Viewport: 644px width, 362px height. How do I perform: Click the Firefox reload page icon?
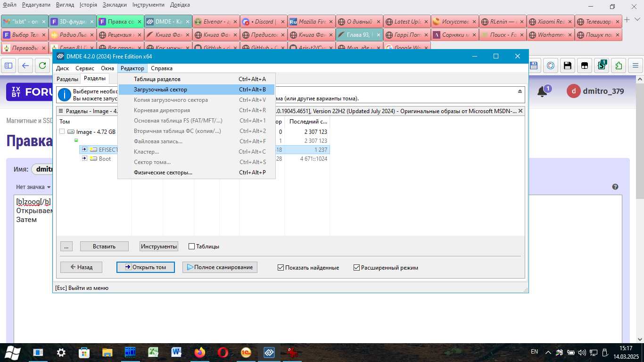[43, 66]
